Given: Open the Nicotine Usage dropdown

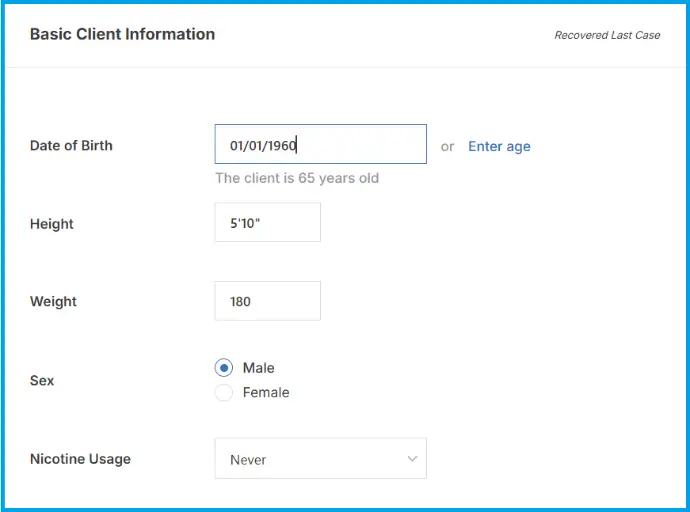Looking at the screenshot, I should click(320, 458).
